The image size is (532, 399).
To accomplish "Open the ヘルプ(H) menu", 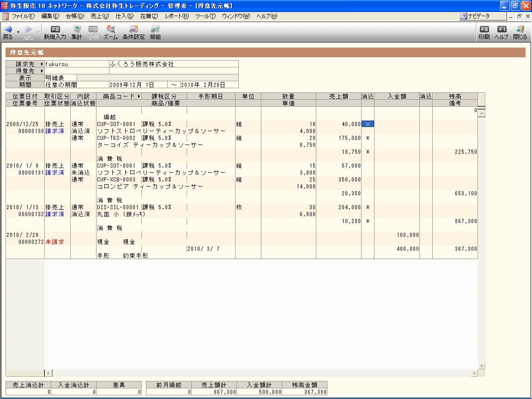I will (266, 16).
